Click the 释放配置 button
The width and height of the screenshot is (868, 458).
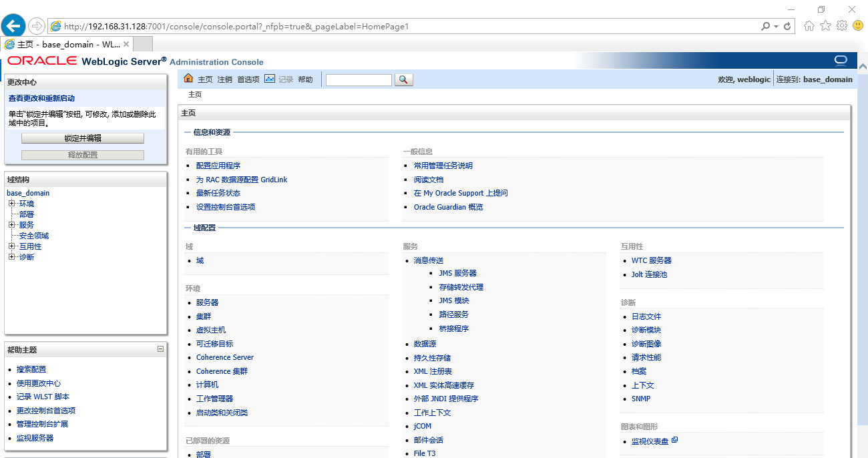[x=83, y=155]
